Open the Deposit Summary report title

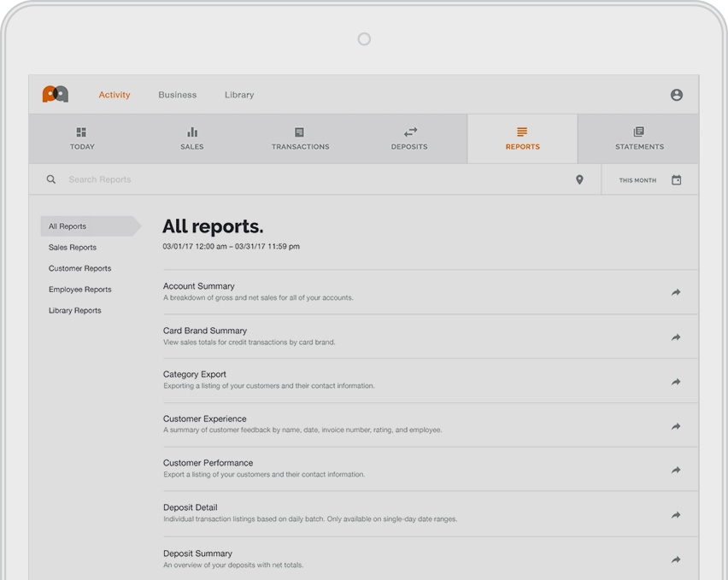click(x=197, y=553)
